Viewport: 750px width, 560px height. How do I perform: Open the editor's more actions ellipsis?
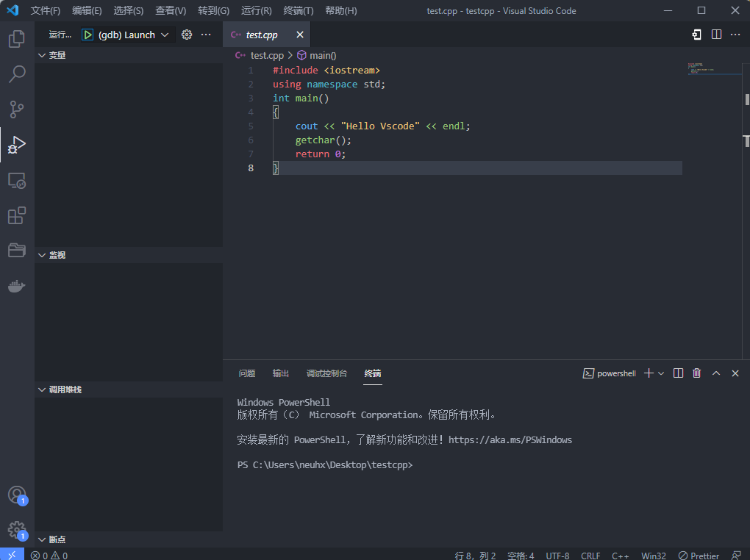coord(735,35)
